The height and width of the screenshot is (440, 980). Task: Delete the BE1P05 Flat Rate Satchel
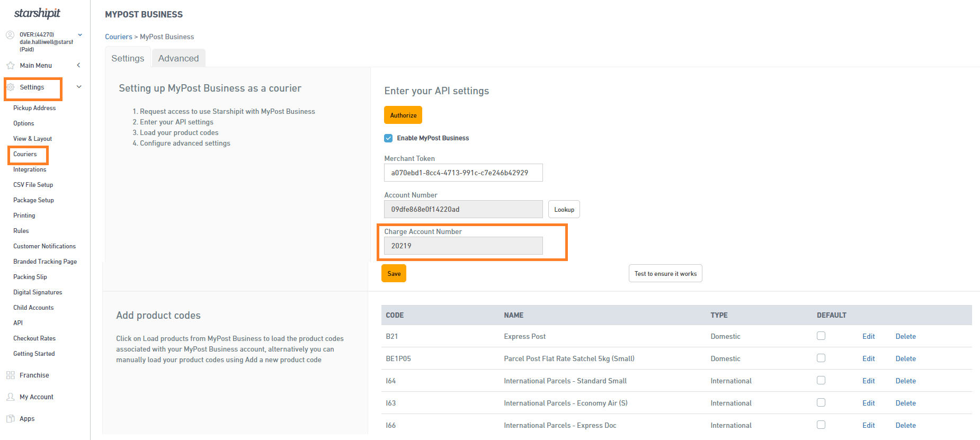[x=906, y=358]
